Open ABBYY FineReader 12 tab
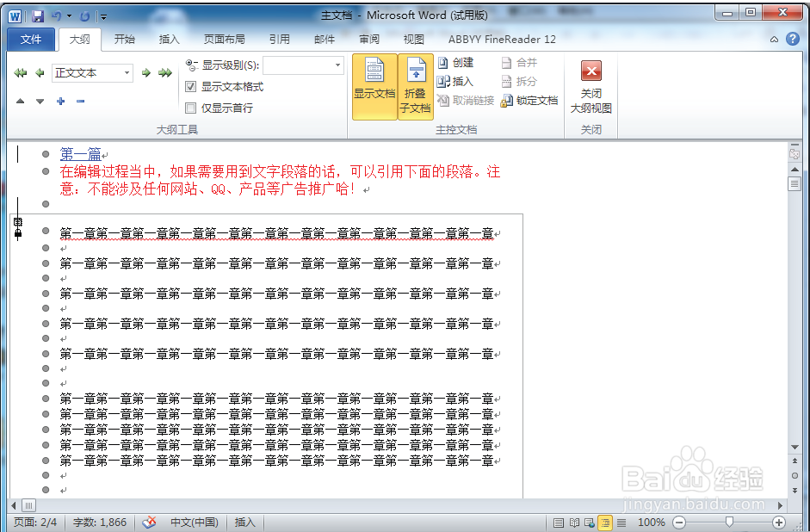The image size is (810, 532). (x=502, y=40)
